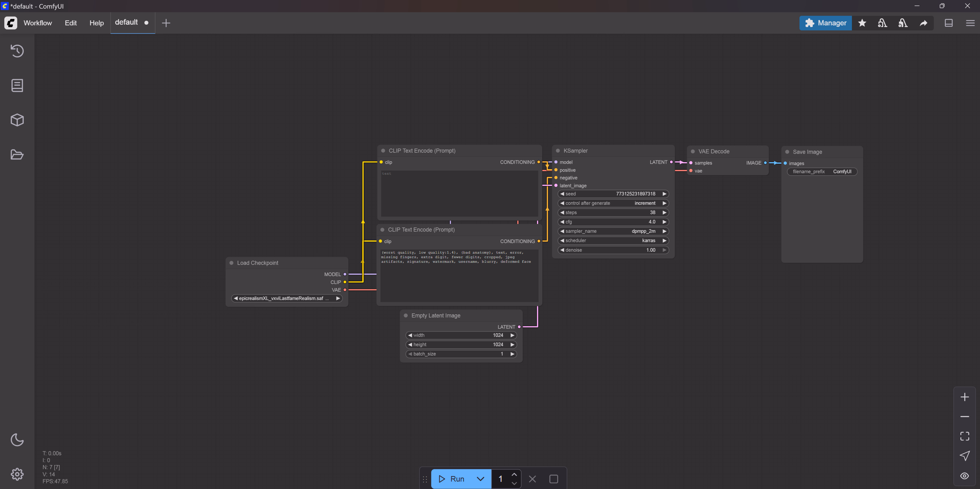The image size is (980, 489).
Task: Click the batch_size value widget
Action: 461,354
